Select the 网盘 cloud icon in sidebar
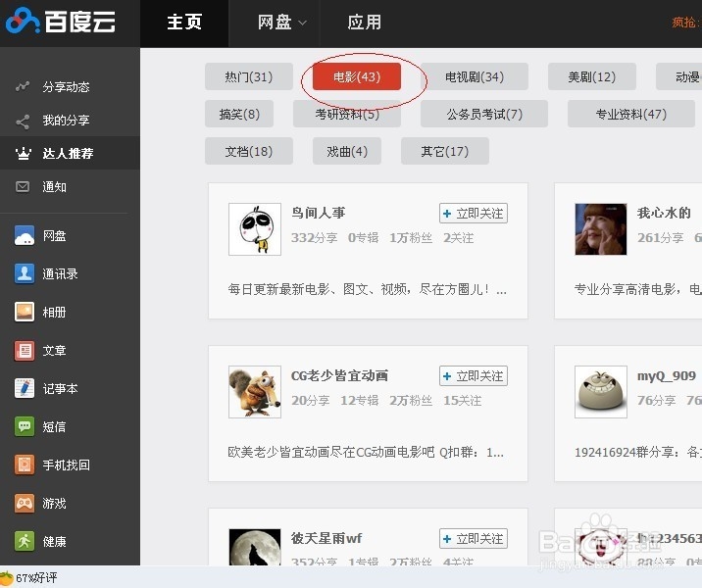 click(x=25, y=236)
